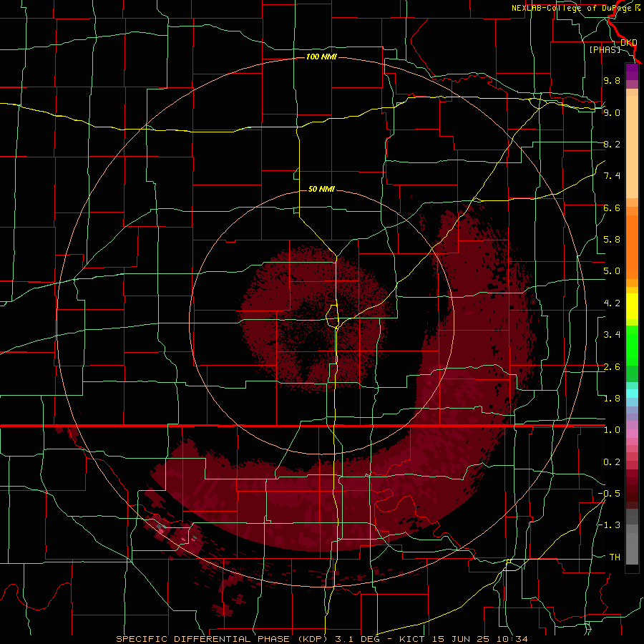The height and width of the screenshot is (644, 644).
Task: Pick the purple swatch at the top of the color scale
Action: coord(632,72)
